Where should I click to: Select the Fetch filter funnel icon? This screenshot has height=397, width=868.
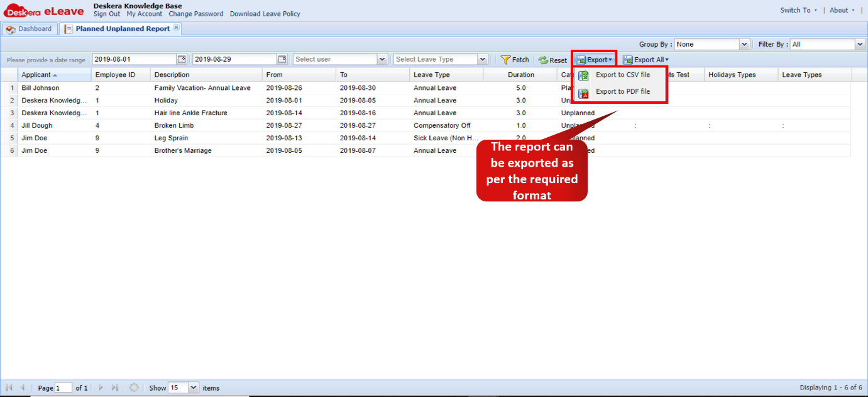(505, 59)
